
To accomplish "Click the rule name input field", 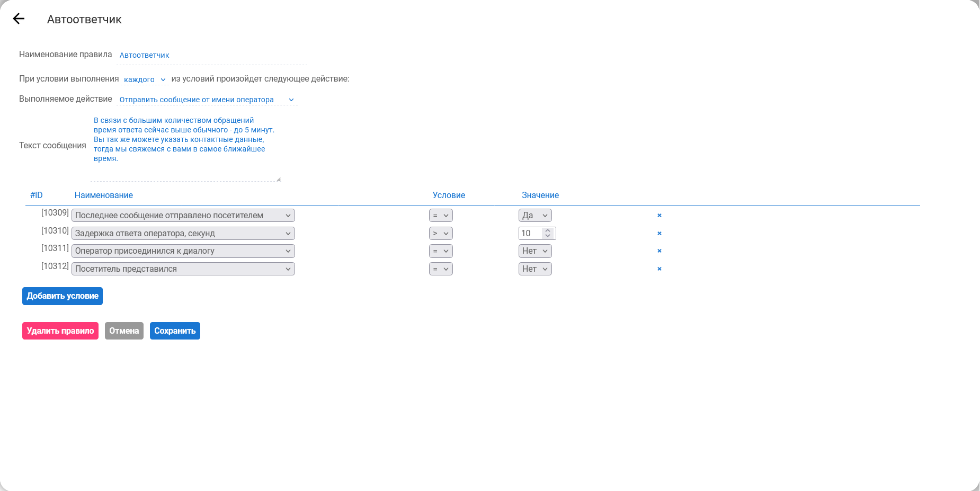I will [212, 55].
